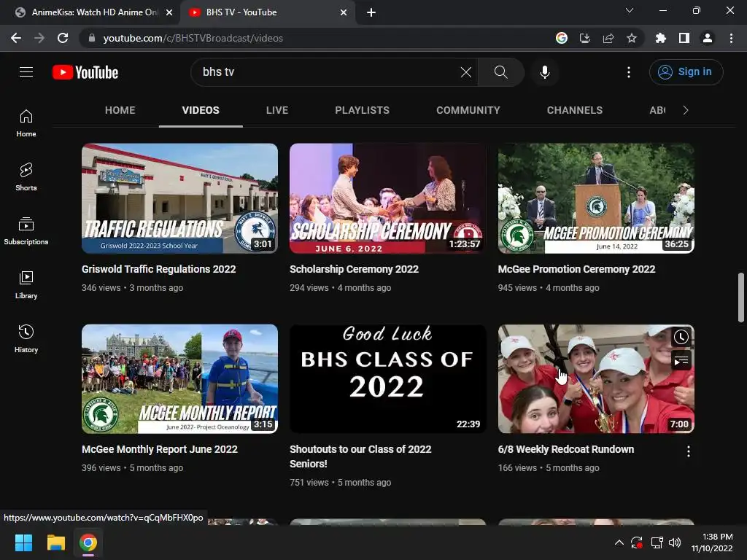Click Traffic Regulations video thumbnail
Screen dimensions: 747x560
click(179, 198)
